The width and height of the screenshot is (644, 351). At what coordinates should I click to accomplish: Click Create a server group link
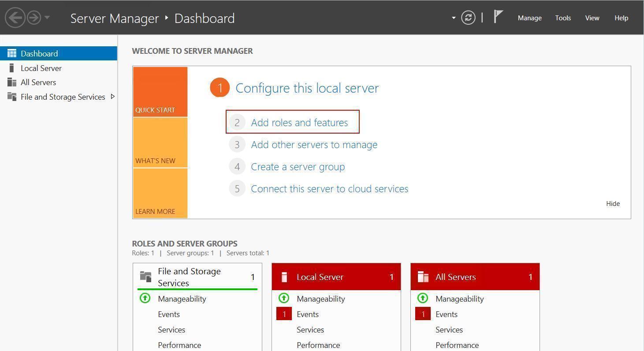click(298, 167)
